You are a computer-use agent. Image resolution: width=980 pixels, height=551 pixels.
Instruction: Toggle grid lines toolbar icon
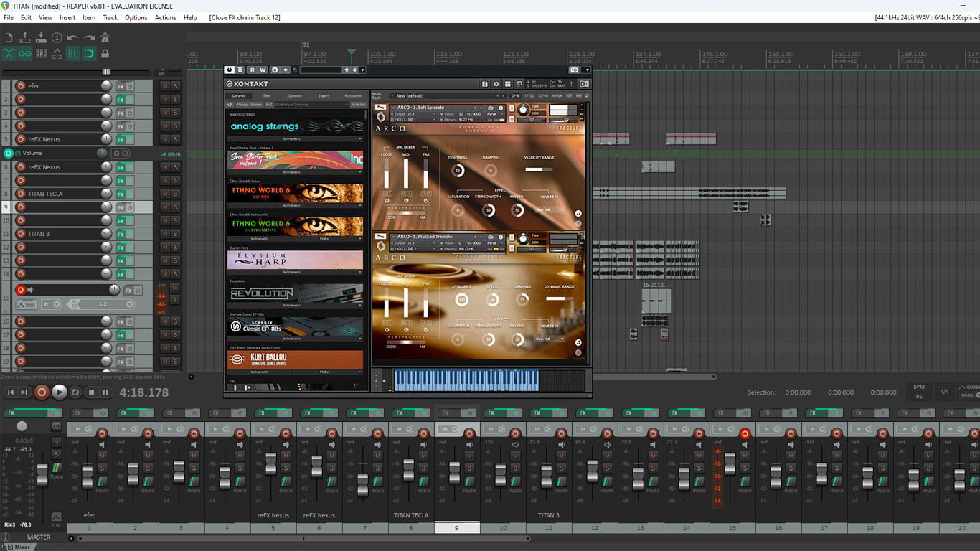point(72,53)
